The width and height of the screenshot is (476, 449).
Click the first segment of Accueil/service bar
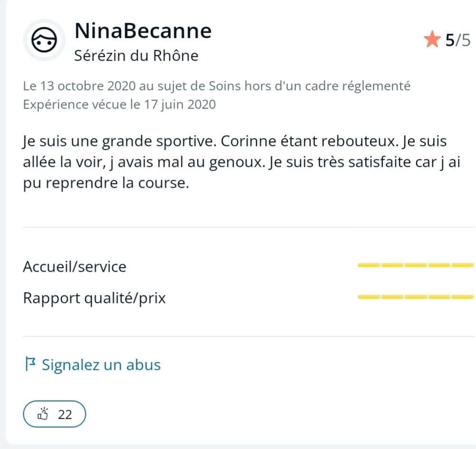tap(369, 265)
